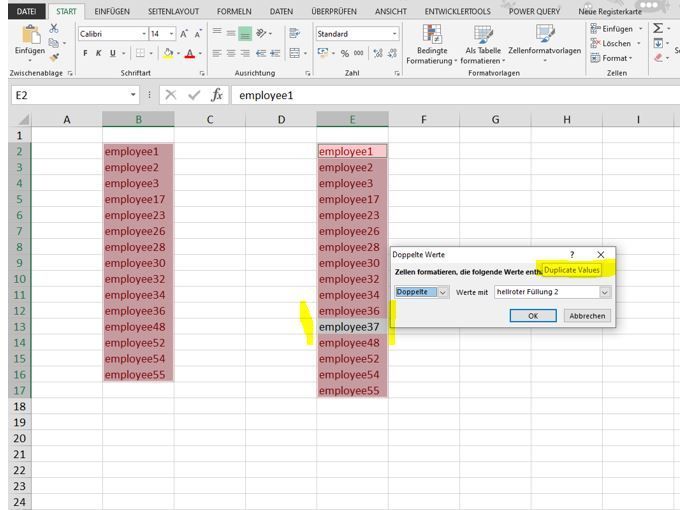Click OK in Doppelte Werte dialog
The image size is (680, 510).
coord(533,316)
